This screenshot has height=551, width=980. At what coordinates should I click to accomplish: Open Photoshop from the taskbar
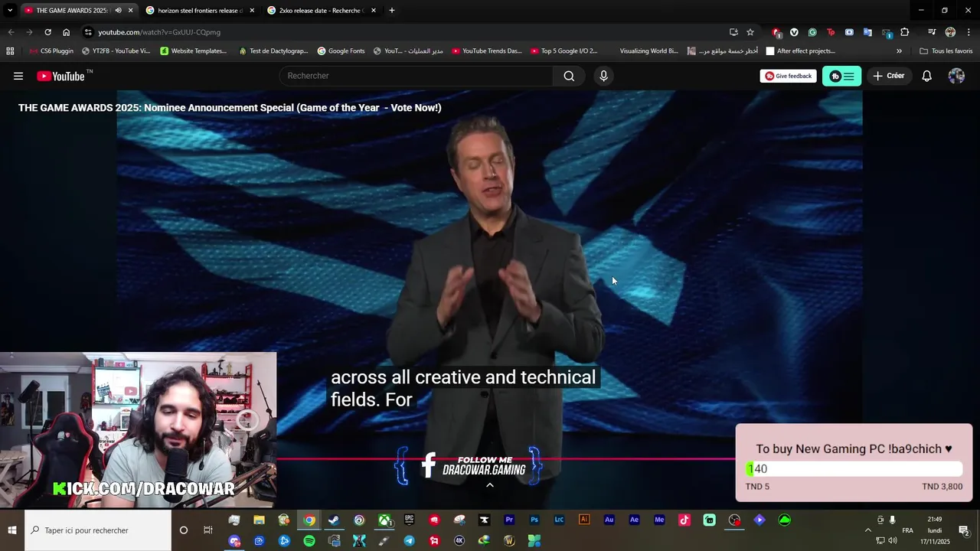[x=534, y=520]
